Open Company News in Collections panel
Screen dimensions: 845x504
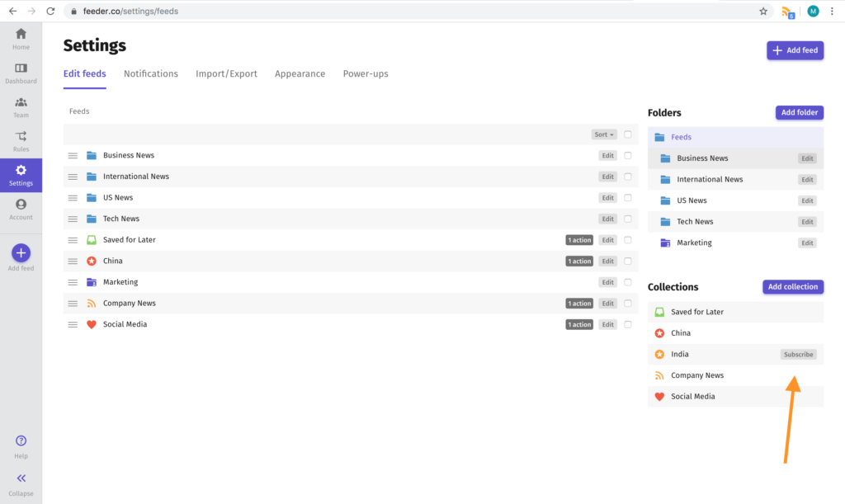(735, 375)
